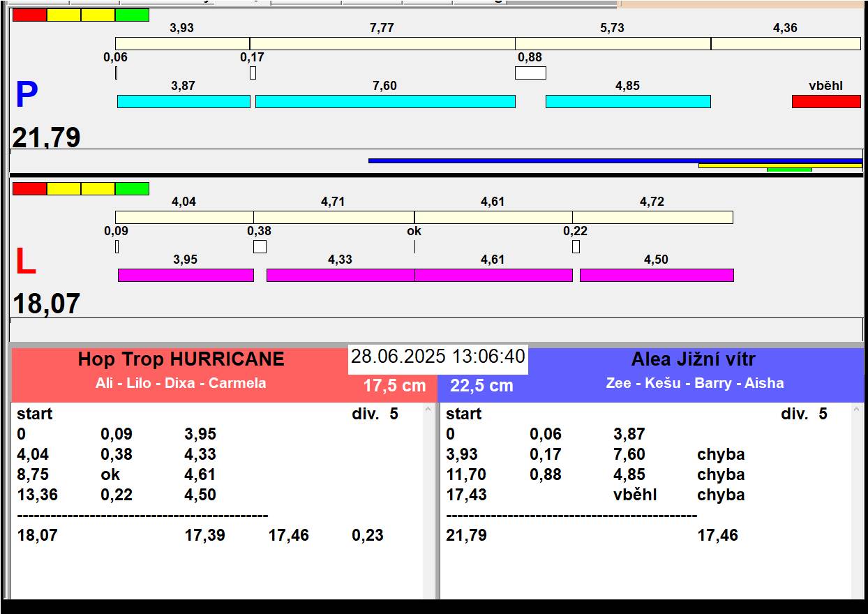Click the date and time field
This screenshot has height=614, width=868.
pos(437,357)
